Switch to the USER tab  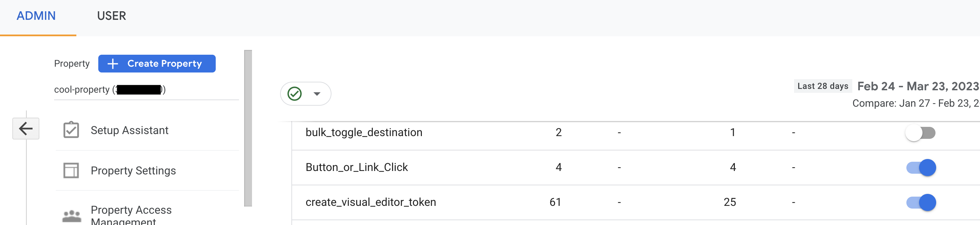[112, 16]
